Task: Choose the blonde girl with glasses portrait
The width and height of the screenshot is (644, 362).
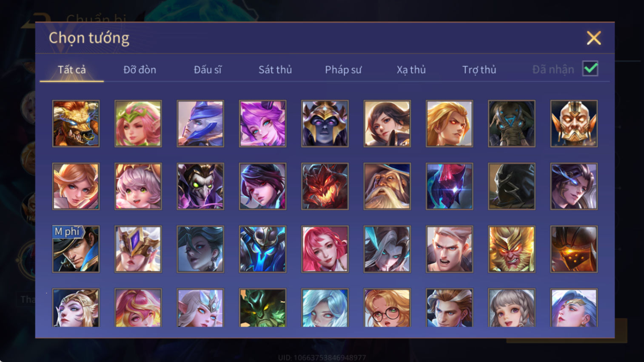Action: pos(387,308)
